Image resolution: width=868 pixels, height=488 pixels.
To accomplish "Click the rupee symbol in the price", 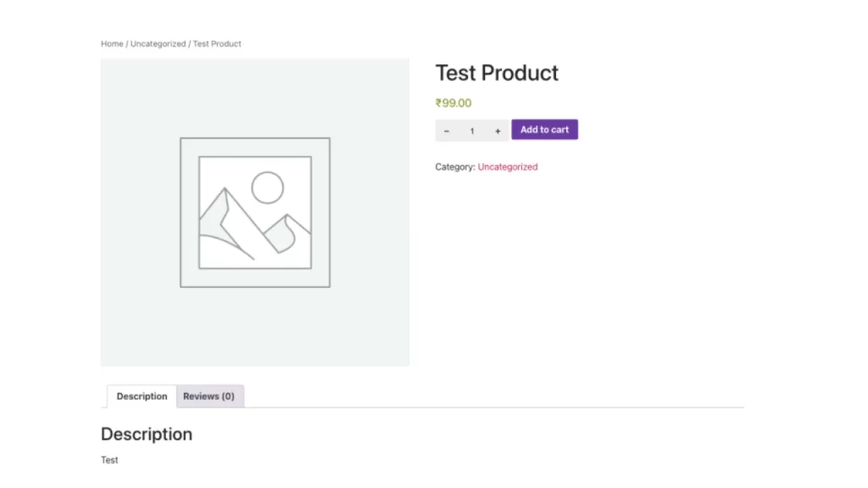I will (438, 103).
